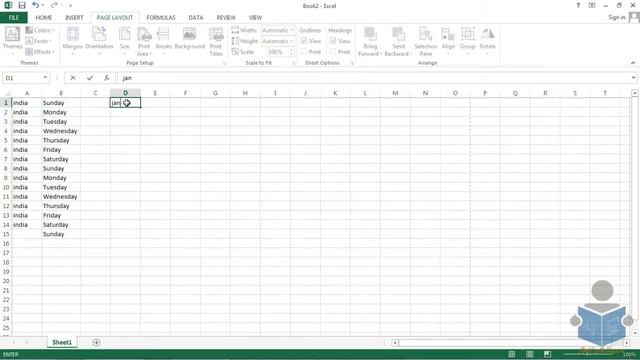Open the theme Fonts dropdown
This screenshot has width=640, height=360.
(39, 41)
